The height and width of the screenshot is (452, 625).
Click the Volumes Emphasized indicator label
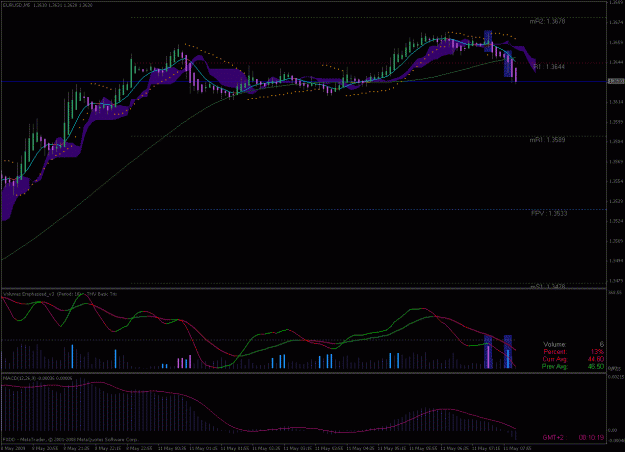click(x=60, y=294)
